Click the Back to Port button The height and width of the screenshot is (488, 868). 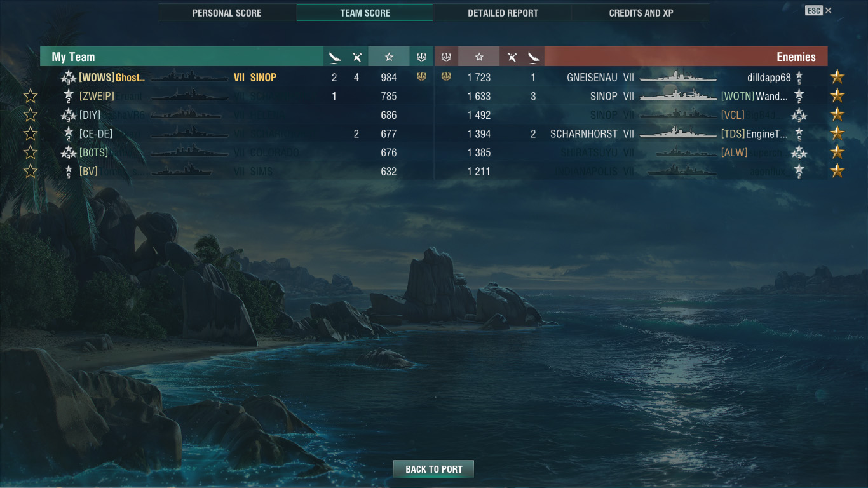pyautogui.click(x=434, y=469)
